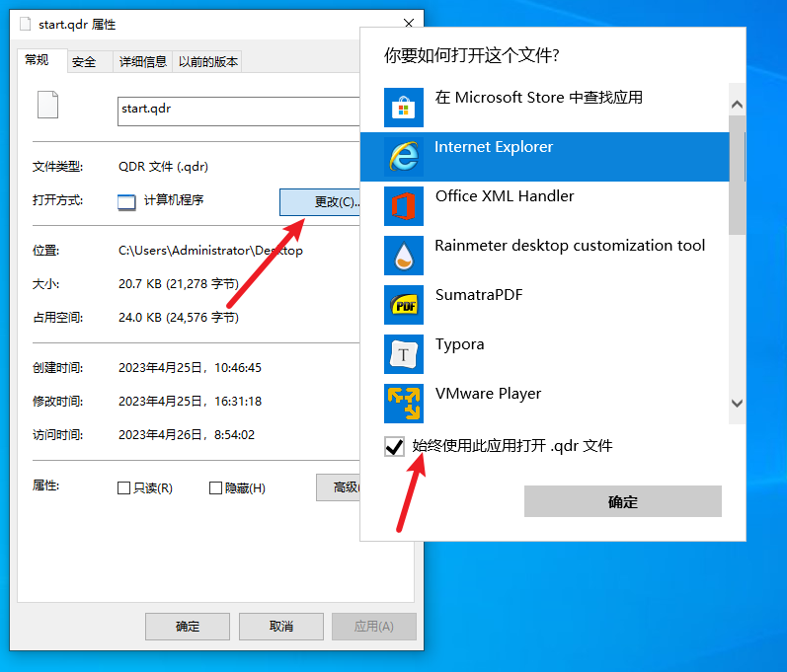Click the 更改(C) button
The image size is (787, 672).
click(x=320, y=202)
